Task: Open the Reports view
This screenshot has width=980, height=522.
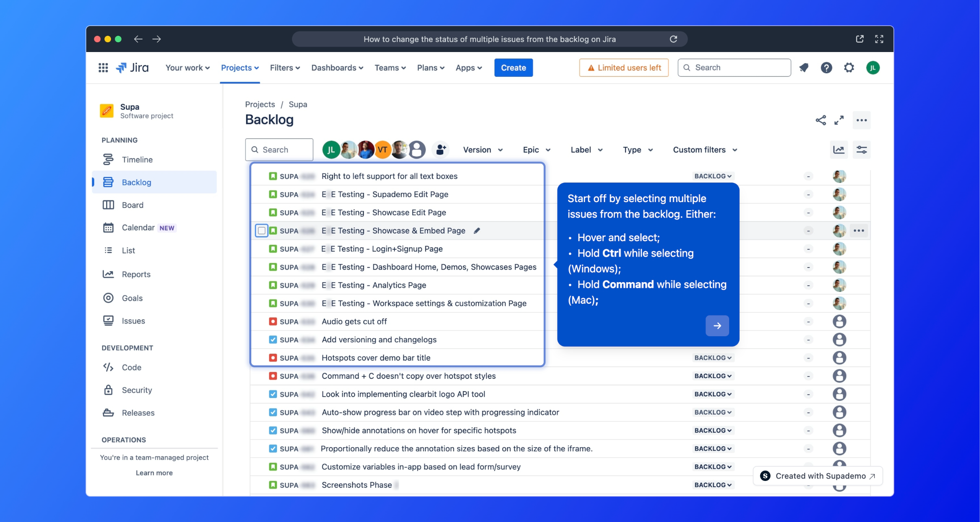Action: click(136, 274)
